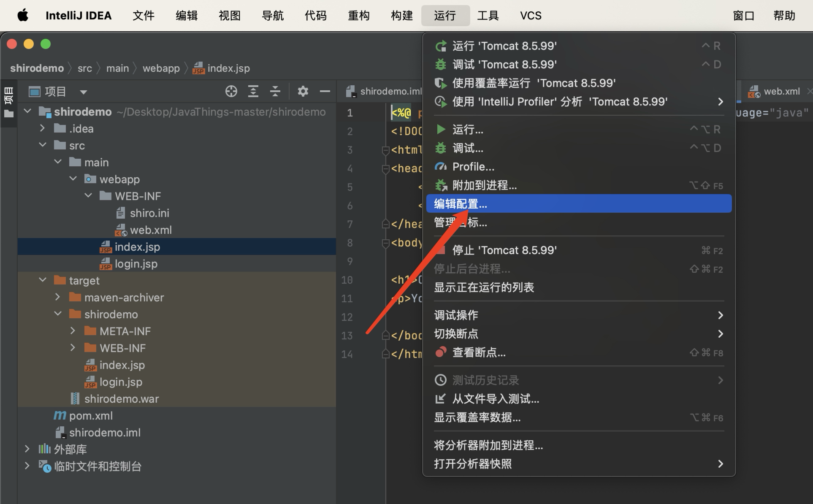813x504 pixels.
Task: Click the Expand All icon in project toolbar
Action: click(x=253, y=91)
